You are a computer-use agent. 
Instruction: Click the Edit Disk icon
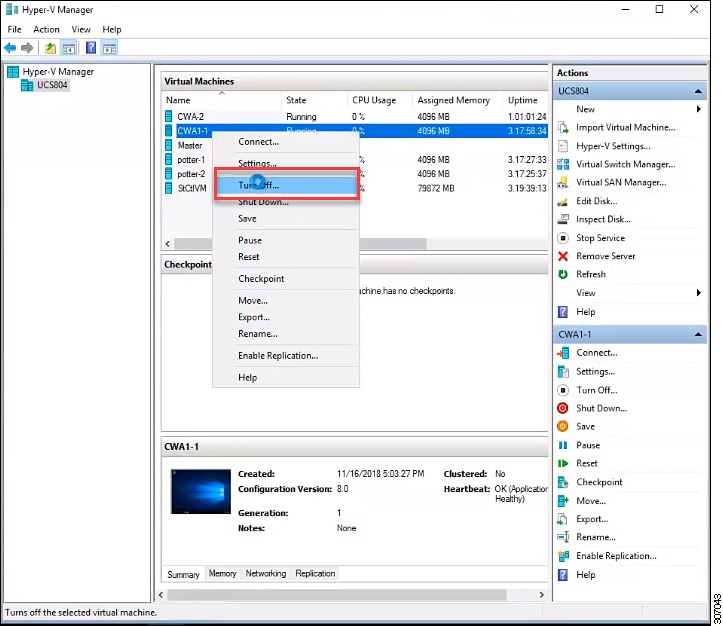[563, 201]
